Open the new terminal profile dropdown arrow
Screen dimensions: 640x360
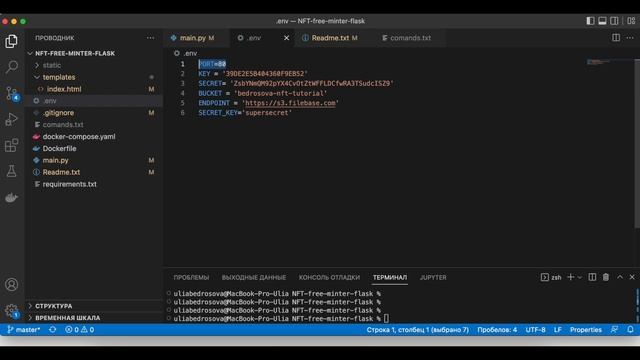[580, 278]
